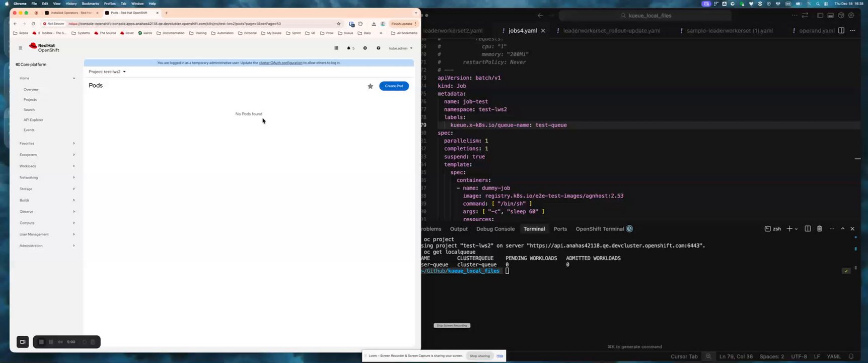Stop the Loom recording square button
Image resolution: width=868 pixels, height=363 pixels.
(41, 342)
